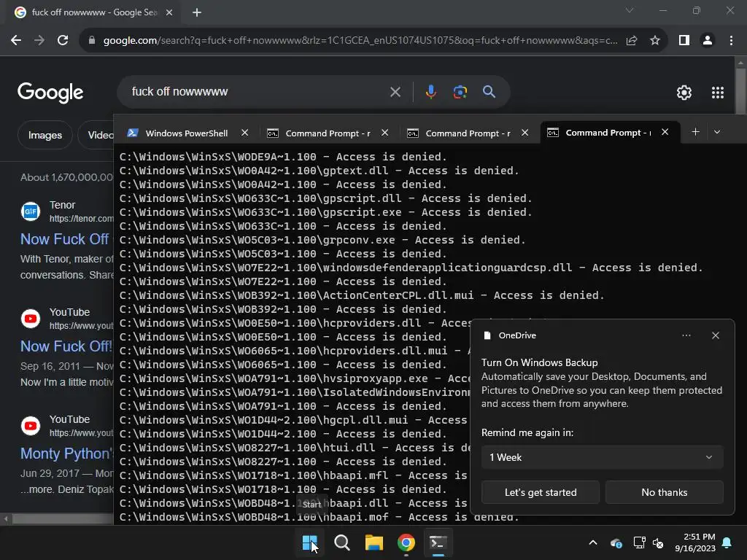The image size is (747, 560).
Task: Click the Tenor site icon
Action: (x=31, y=211)
